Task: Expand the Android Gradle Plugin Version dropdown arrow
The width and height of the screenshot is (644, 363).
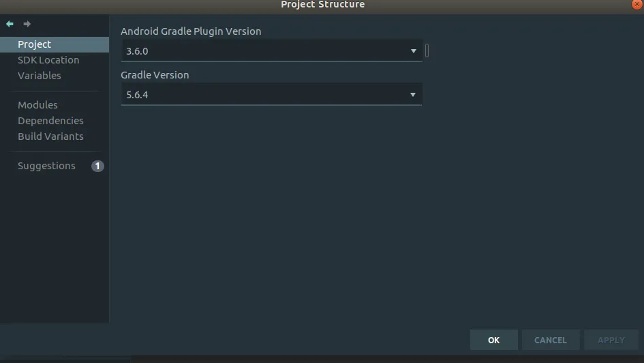Action: click(x=413, y=51)
